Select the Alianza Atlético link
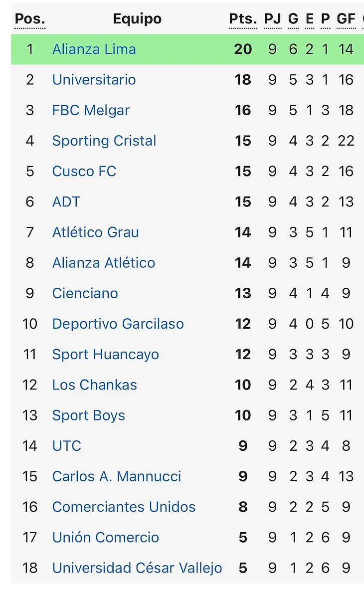364x589 pixels. [x=103, y=263]
